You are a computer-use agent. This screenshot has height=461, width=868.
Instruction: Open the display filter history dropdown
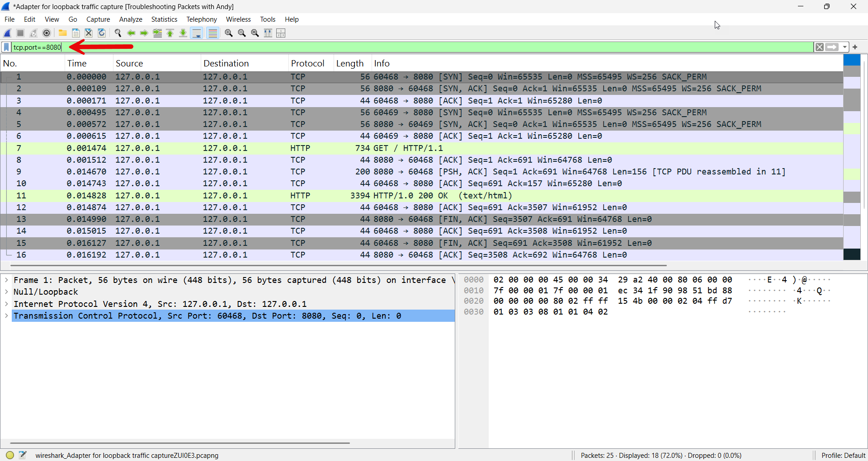845,47
